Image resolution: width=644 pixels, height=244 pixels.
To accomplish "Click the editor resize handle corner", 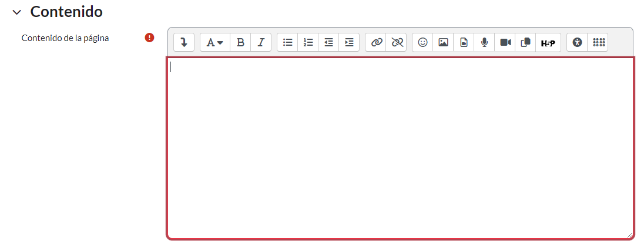I will pyautogui.click(x=630, y=235).
